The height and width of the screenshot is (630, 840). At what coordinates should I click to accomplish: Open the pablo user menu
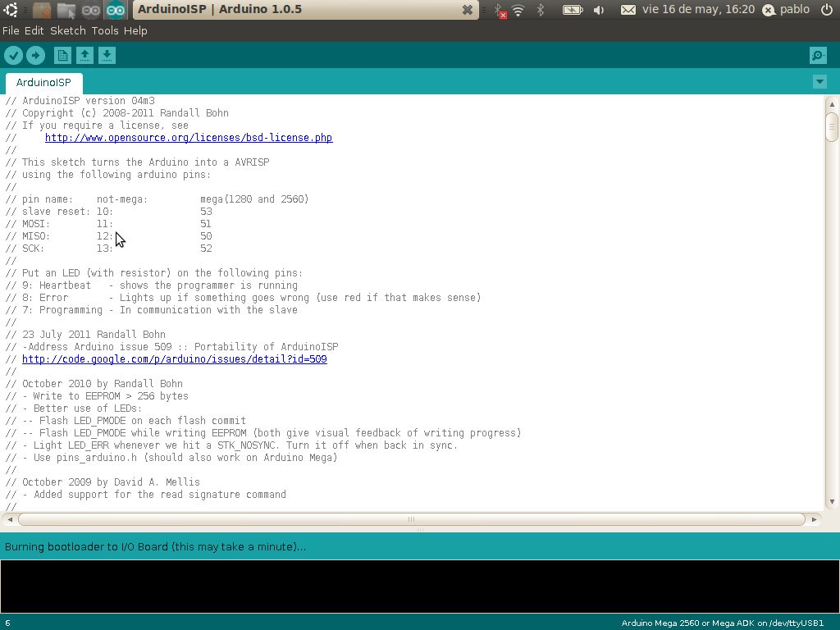[786, 9]
